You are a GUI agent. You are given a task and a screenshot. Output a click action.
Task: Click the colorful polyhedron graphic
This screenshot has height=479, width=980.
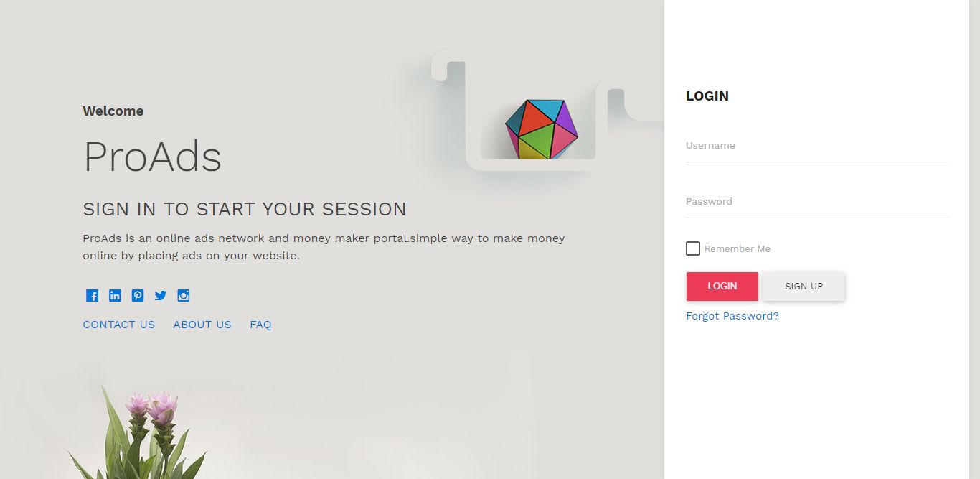541,129
